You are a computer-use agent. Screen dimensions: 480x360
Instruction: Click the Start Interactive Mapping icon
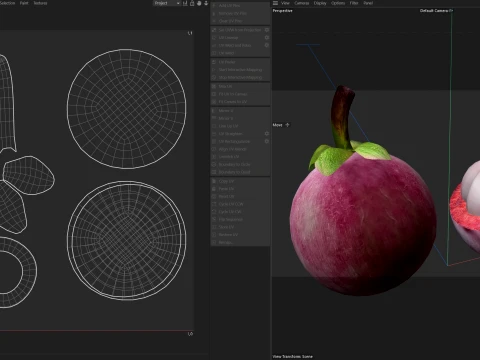tap(214, 70)
